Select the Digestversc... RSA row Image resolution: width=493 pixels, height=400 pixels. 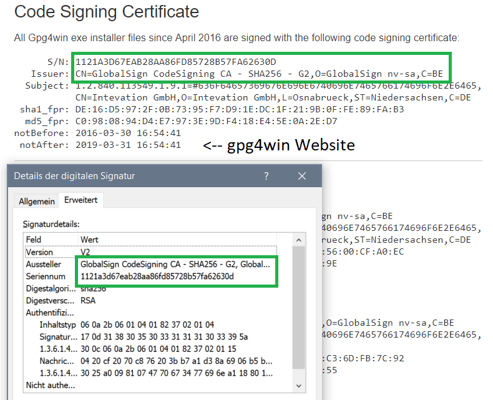pos(151,301)
